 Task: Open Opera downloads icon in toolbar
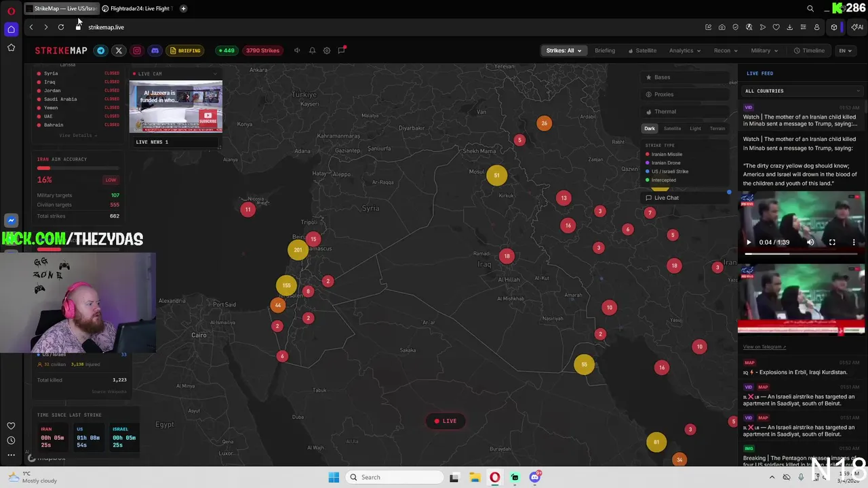click(790, 27)
